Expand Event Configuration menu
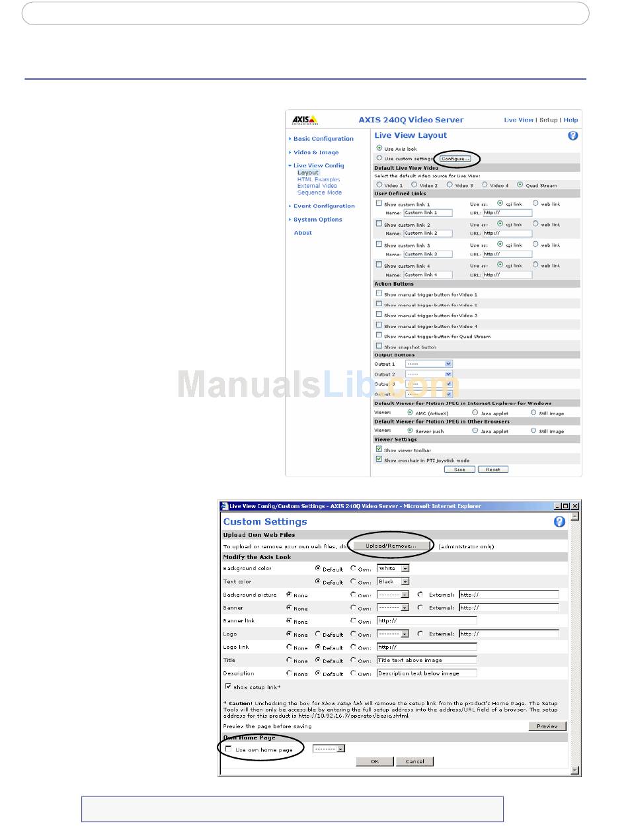This screenshot has height=840, width=628. pyautogui.click(x=324, y=206)
